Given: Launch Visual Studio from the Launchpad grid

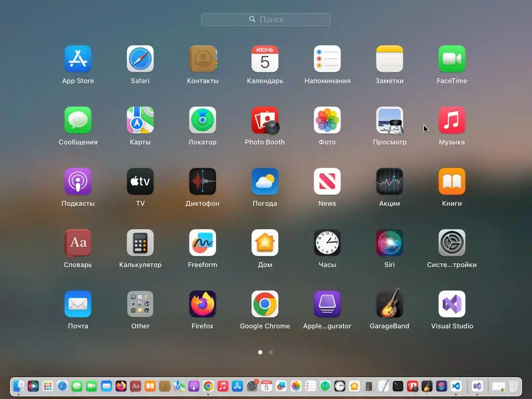Looking at the screenshot, I should coord(452,304).
